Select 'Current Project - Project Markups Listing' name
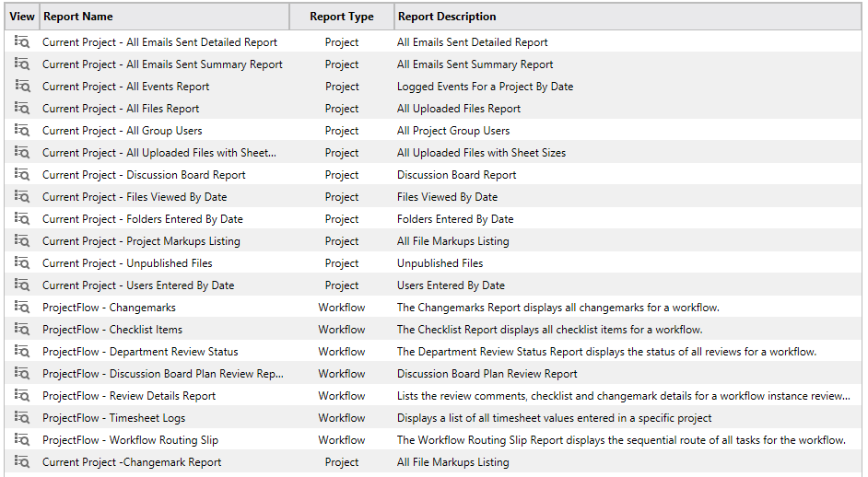This screenshot has height=477, width=868. pyautogui.click(x=141, y=242)
